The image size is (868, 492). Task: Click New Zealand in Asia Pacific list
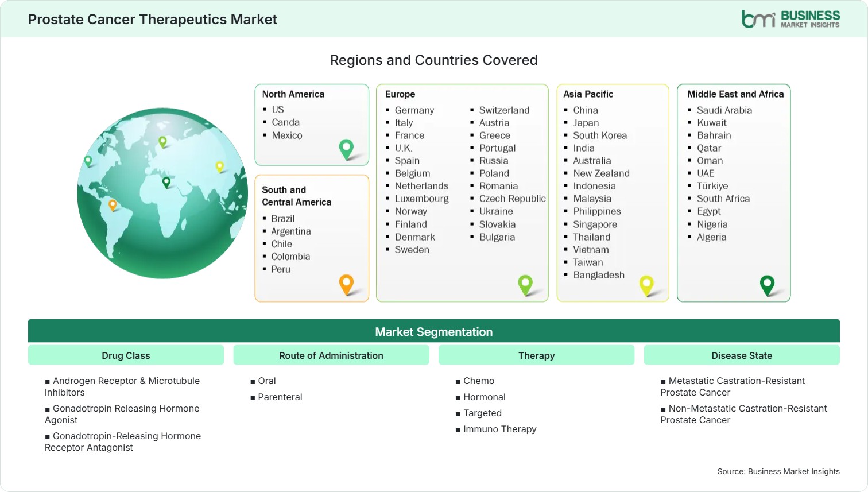point(601,173)
